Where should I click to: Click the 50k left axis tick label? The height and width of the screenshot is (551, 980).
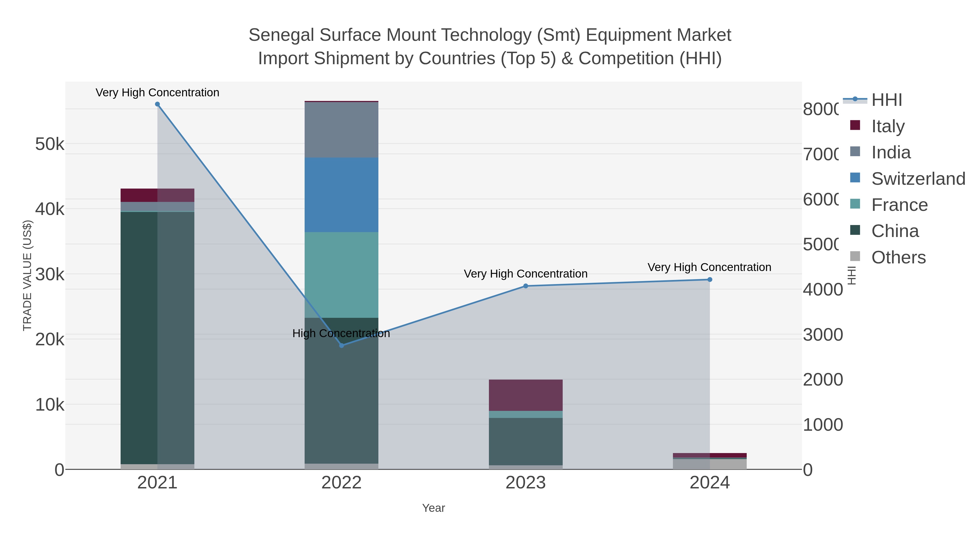click(50, 144)
